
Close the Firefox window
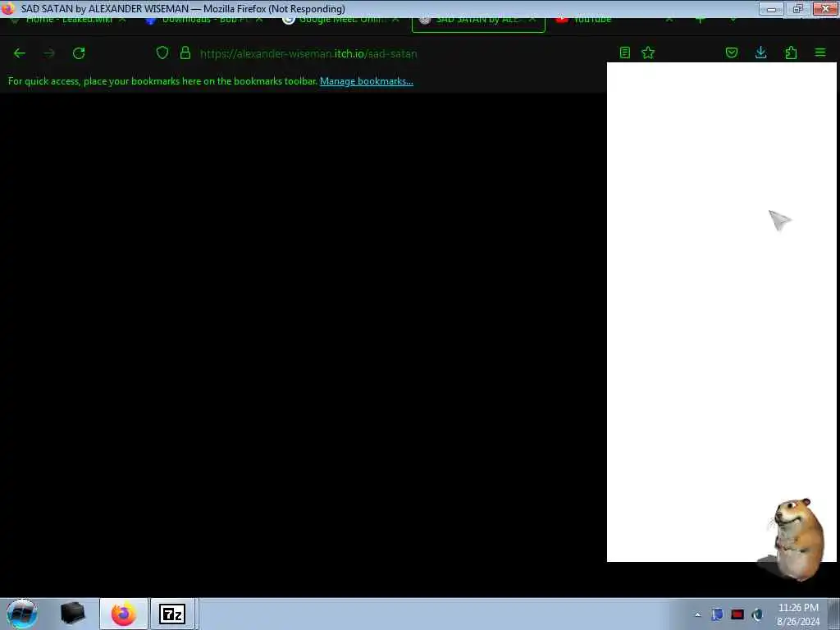(825, 8)
